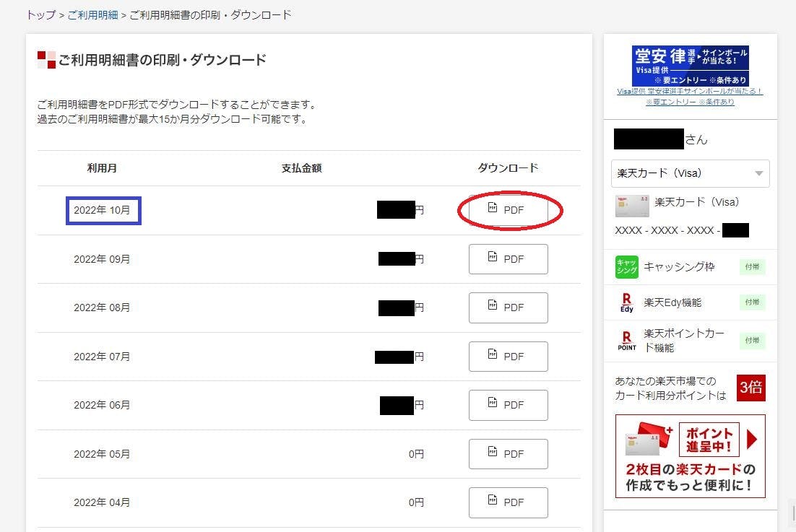Screen dimensions: 796x532
Task: Open the Visa提供 堂安律選手サインボール text link
Action: [x=690, y=96]
